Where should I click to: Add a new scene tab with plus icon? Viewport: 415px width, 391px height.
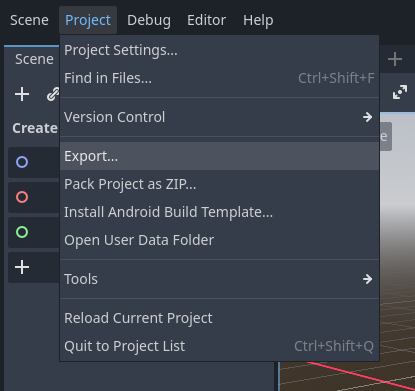point(395,59)
